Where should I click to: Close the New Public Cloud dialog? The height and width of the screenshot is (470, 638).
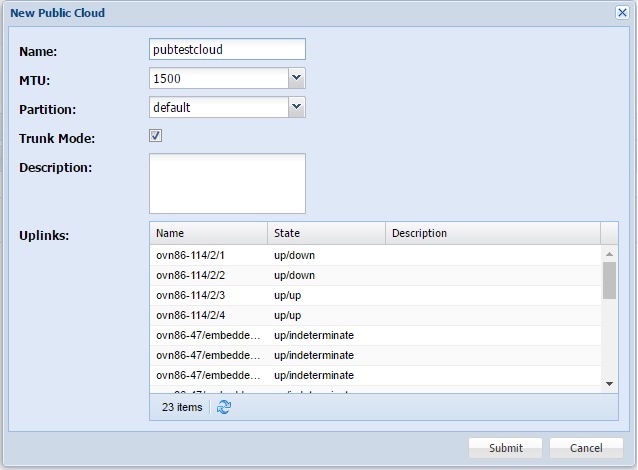[622, 13]
